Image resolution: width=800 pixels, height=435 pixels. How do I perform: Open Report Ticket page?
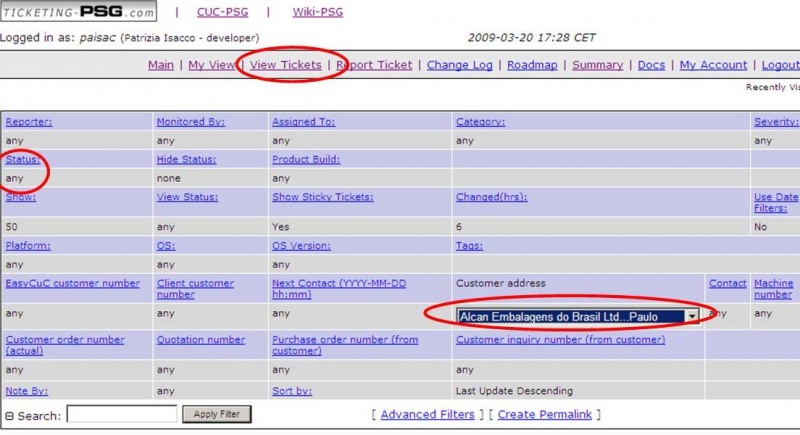(374, 65)
